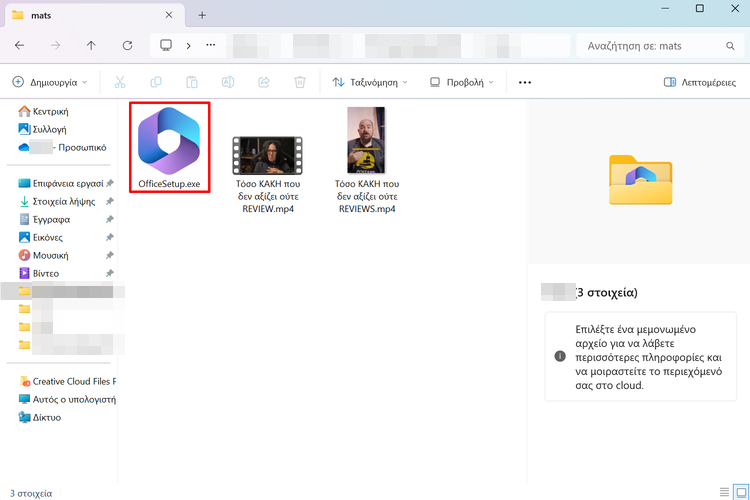Click the Copy icon in toolbar
Image resolution: width=750 pixels, height=500 pixels.
(156, 82)
